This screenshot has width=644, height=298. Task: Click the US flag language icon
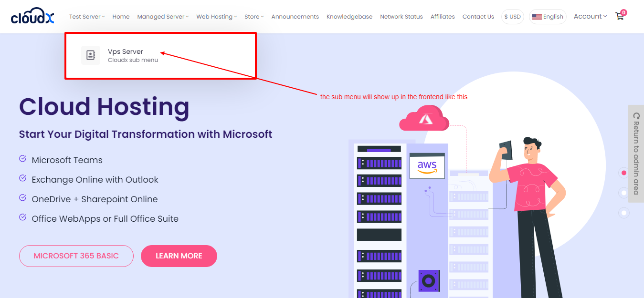(537, 17)
